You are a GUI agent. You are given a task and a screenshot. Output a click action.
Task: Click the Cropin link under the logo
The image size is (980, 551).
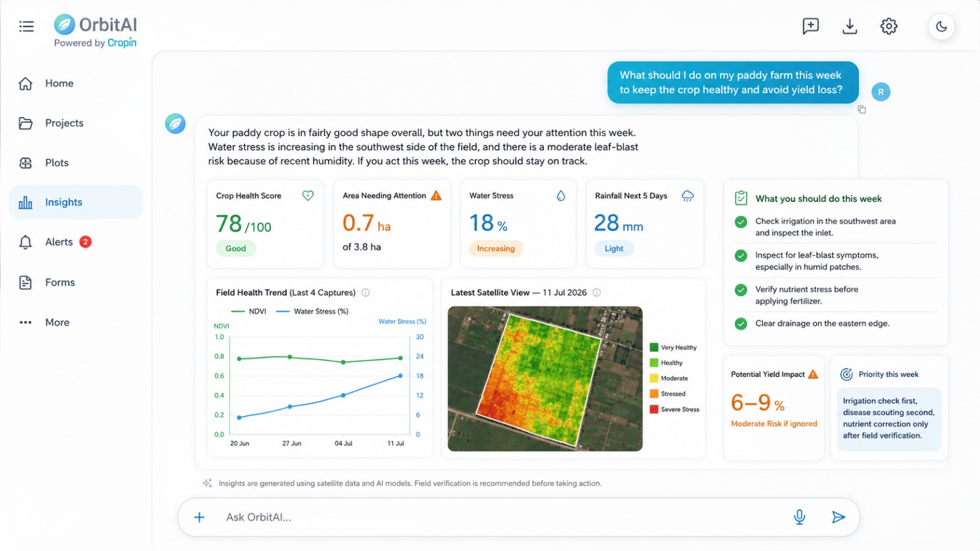[122, 43]
